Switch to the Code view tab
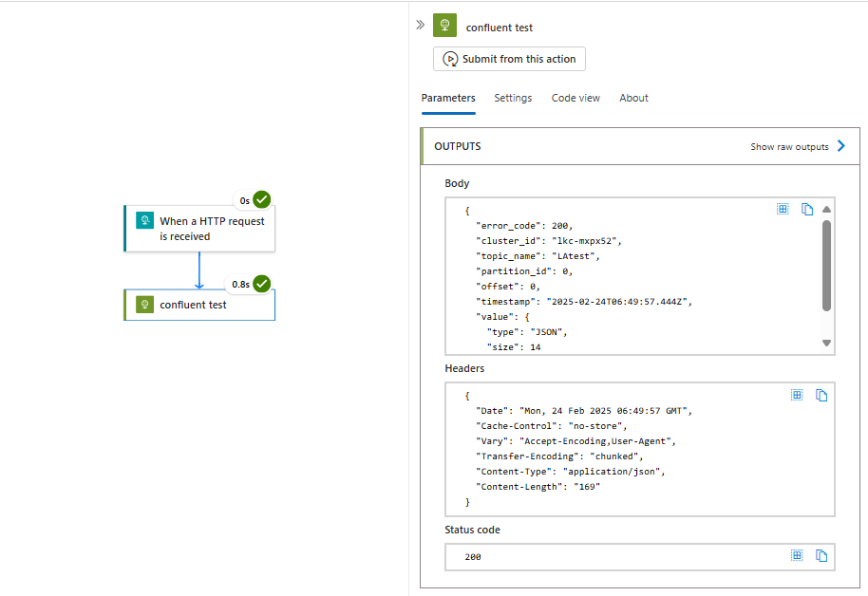 [576, 98]
